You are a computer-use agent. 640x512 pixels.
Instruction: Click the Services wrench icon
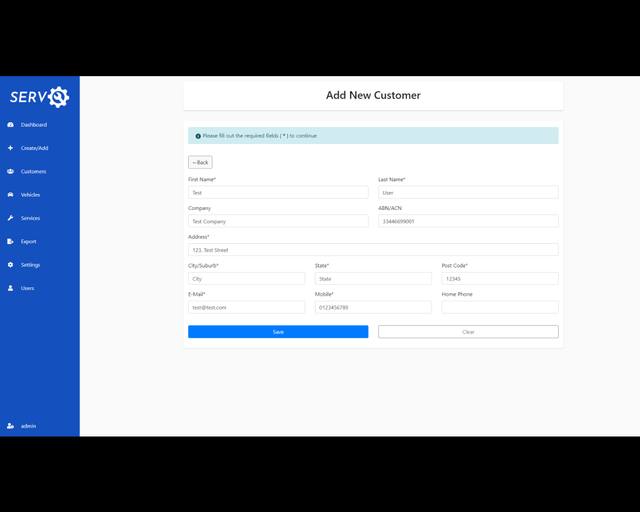pos(10,218)
